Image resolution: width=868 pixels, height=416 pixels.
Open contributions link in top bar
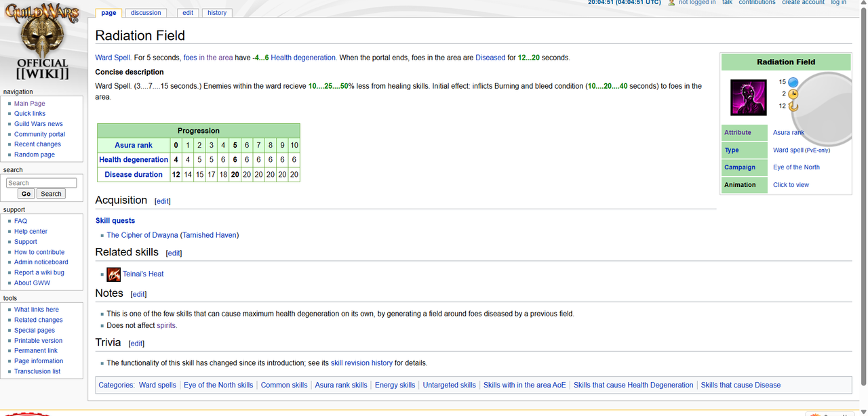[757, 3]
